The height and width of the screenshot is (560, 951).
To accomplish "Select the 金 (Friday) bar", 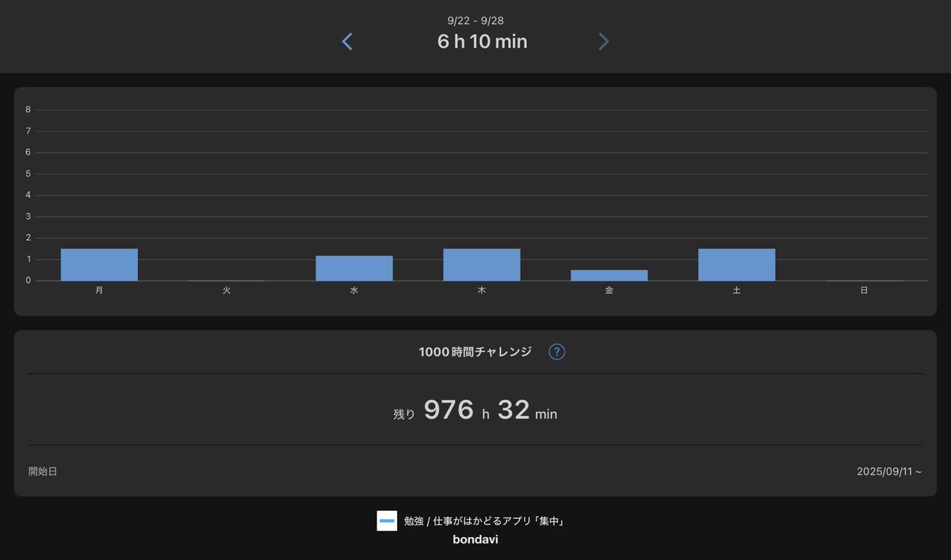I will pyautogui.click(x=609, y=275).
